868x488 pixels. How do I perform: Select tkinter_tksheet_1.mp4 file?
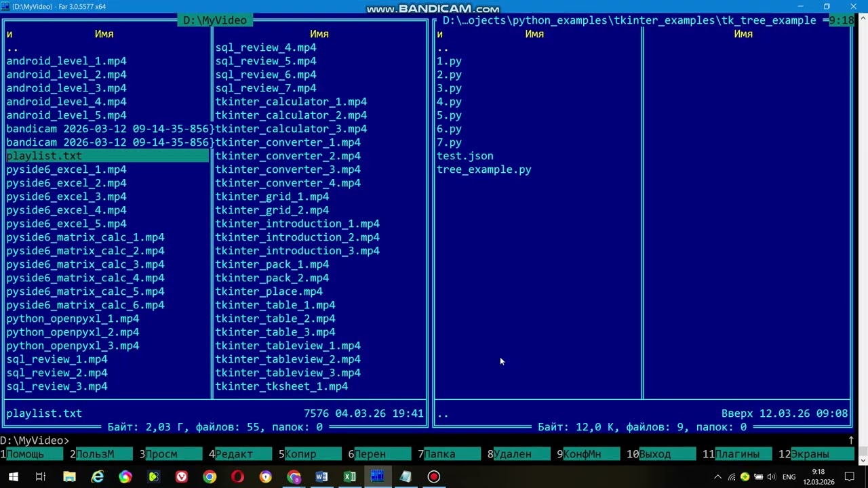coord(281,386)
